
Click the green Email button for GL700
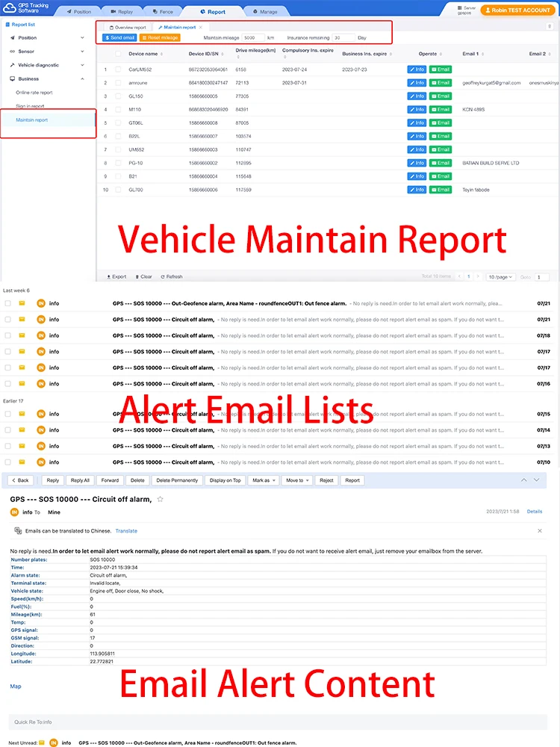(441, 190)
